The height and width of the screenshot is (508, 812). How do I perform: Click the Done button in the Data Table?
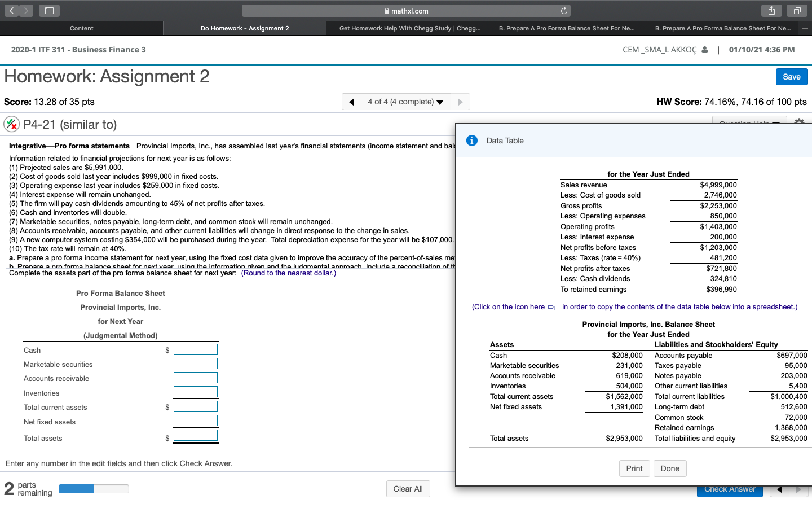(670, 468)
